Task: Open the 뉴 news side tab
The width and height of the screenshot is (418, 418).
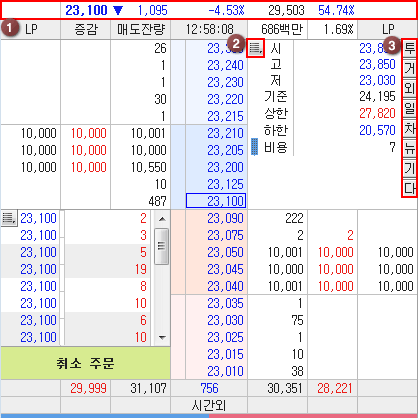Action: (409, 148)
